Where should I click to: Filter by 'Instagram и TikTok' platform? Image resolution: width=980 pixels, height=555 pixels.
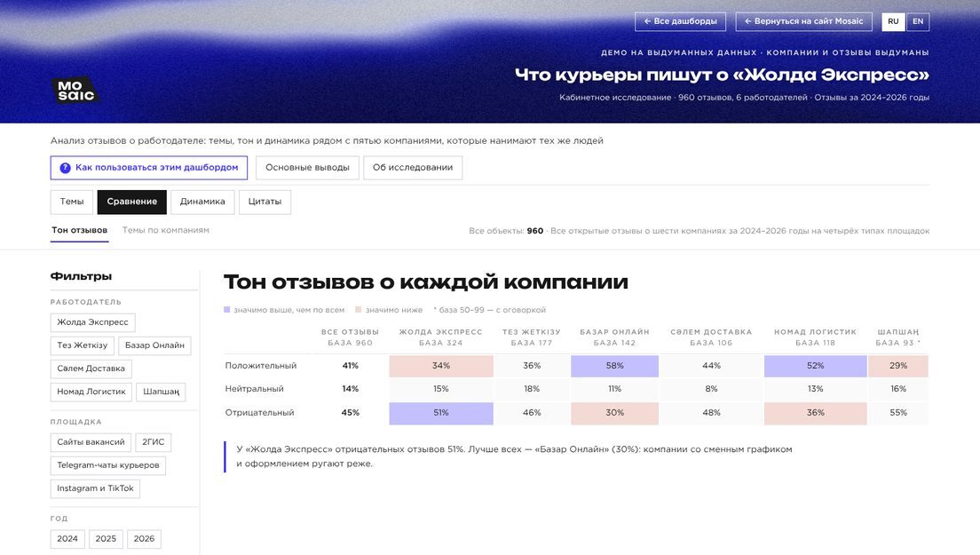pyautogui.click(x=95, y=488)
